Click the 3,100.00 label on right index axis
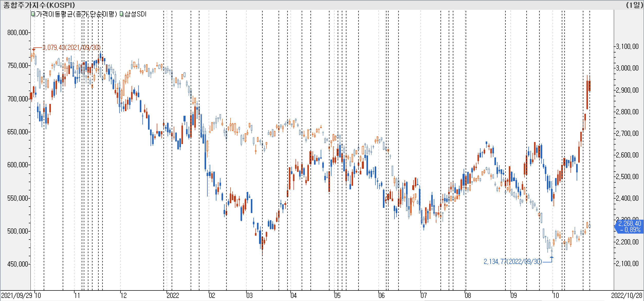The height and width of the screenshot is (301, 644). point(627,47)
